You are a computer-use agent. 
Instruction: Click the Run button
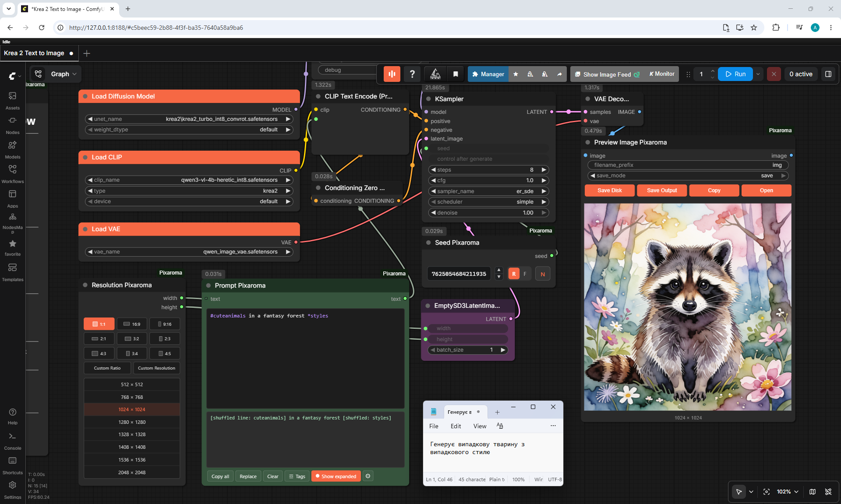point(735,74)
